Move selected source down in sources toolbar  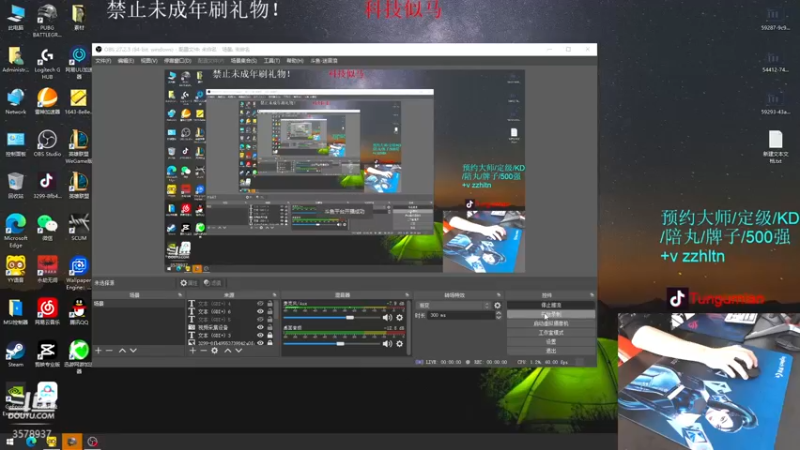click(x=239, y=351)
